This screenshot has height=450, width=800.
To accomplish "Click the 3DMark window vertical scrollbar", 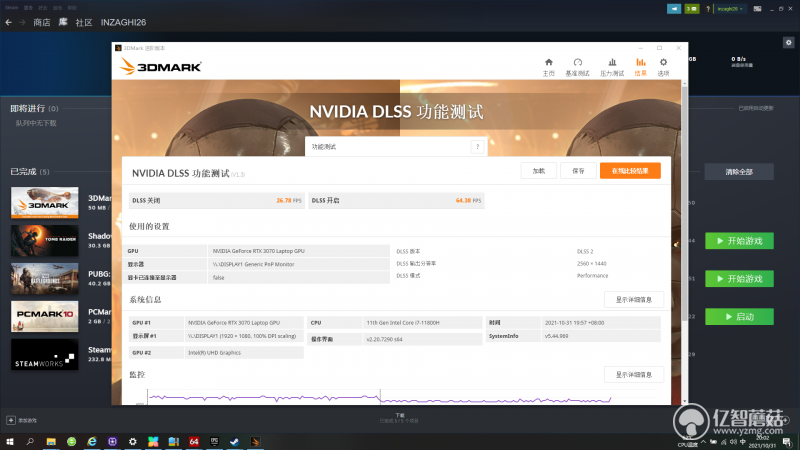I will [685, 204].
